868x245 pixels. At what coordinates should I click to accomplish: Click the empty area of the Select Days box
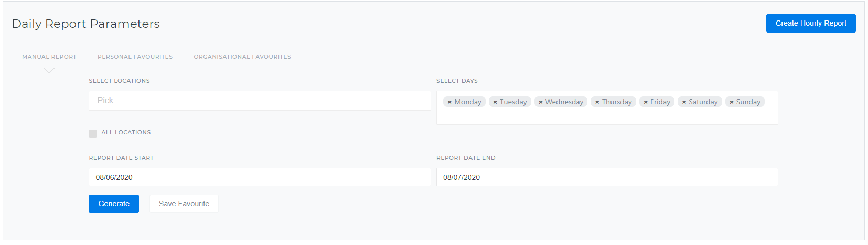607,116
